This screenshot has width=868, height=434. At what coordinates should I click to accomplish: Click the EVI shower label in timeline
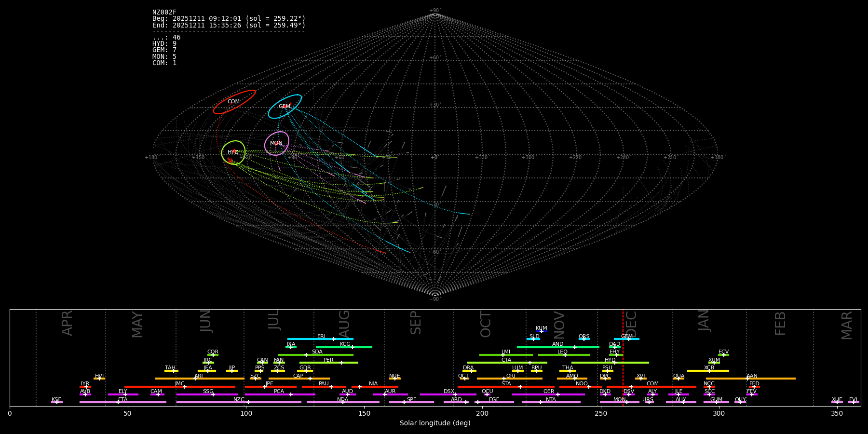click(853, 400)
